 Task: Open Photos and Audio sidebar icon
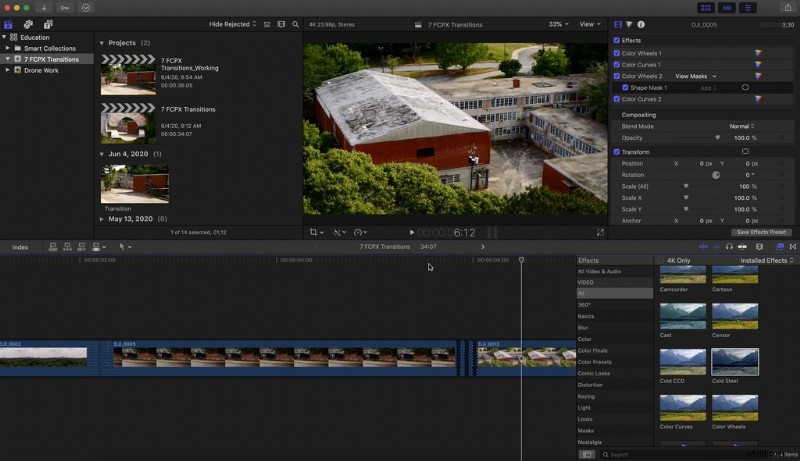coord(28,24)
